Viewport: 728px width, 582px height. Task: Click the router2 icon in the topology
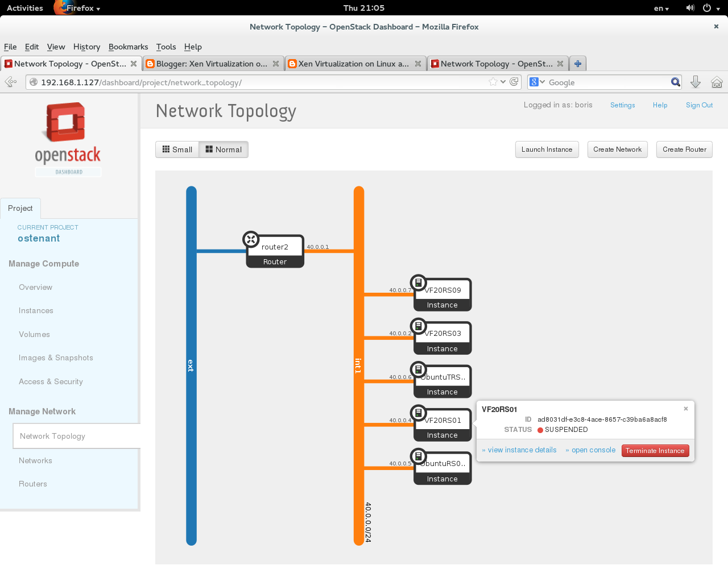pyautogui.click(x=251, y=239)
